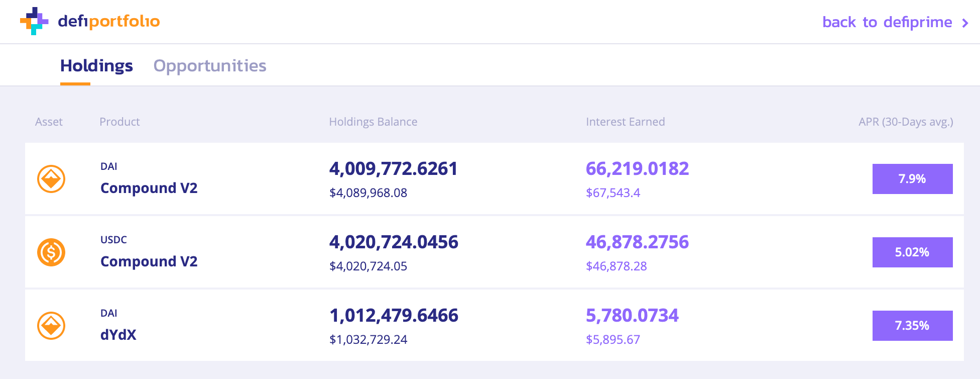Click the dollar value $4,020,724.05
This screenshot has width=980, height=379.
click(368, 266)
